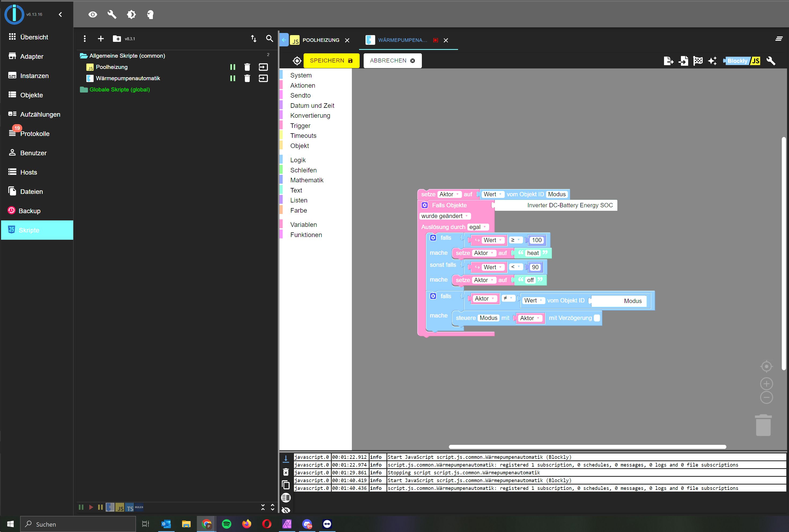Viewport: 789px width, 532px height.
Task: Click the SPEICHERN button
Action: coord(331,61)
